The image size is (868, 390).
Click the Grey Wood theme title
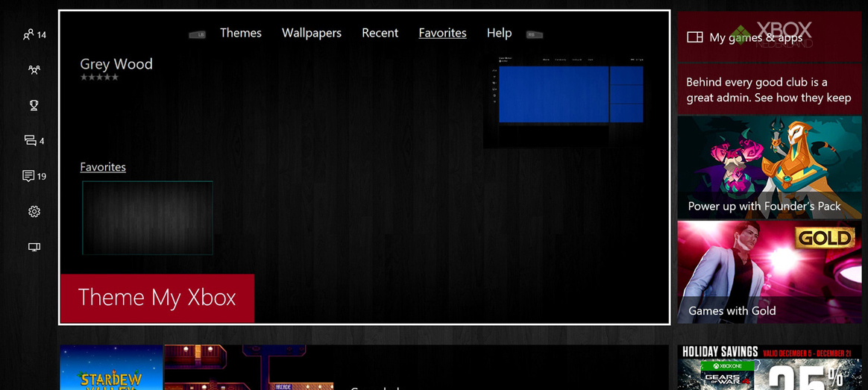click(x=116, y=64)
